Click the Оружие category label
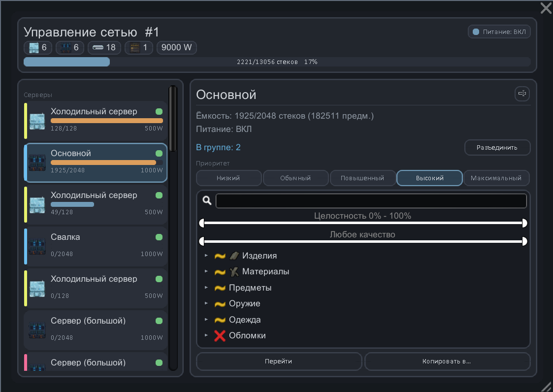The height and width of the screenshot is (392, 553). coord(245,303)
